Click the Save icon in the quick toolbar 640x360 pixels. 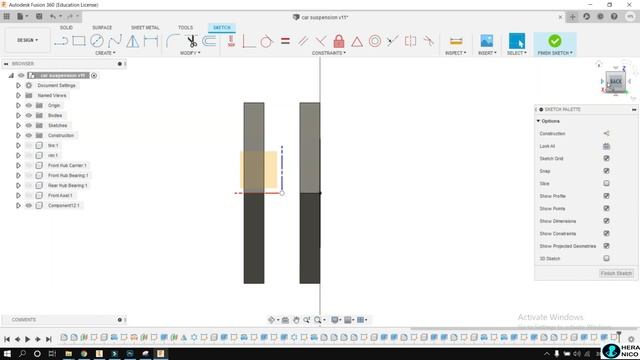(39, 17)
